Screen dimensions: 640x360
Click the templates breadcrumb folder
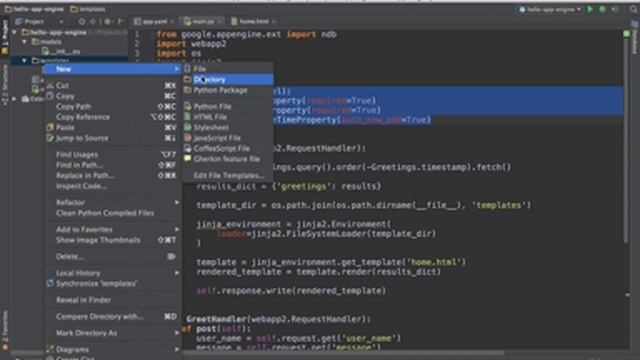click(x=88, y=9)
